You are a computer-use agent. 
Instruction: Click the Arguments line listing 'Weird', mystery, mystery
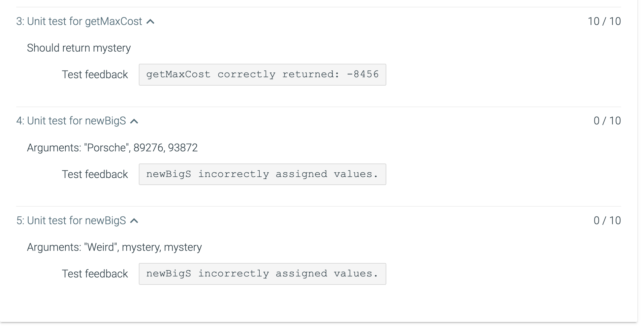pos(115,247)
